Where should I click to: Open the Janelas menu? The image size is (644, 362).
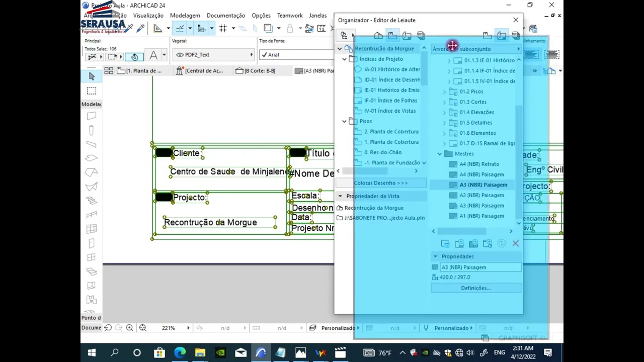[317, 16]
